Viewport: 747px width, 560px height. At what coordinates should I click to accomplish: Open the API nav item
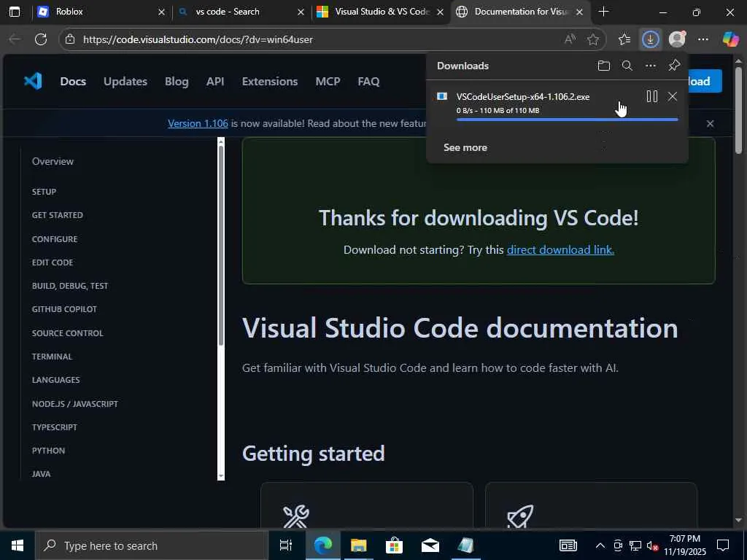[x=215, y=82]
